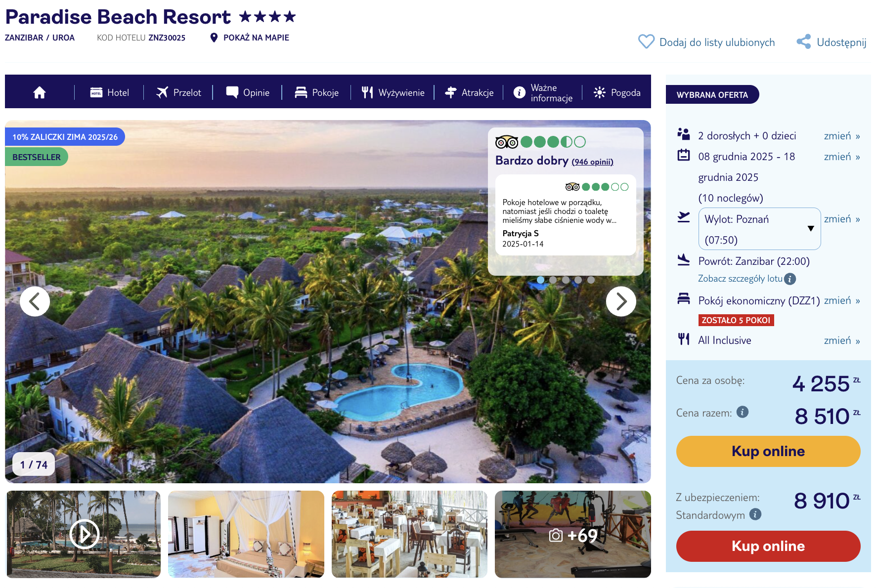Open the Opinie tab
Image resolution: width=876 pixels, height=588 pixels.
click(x=248, y=92)
